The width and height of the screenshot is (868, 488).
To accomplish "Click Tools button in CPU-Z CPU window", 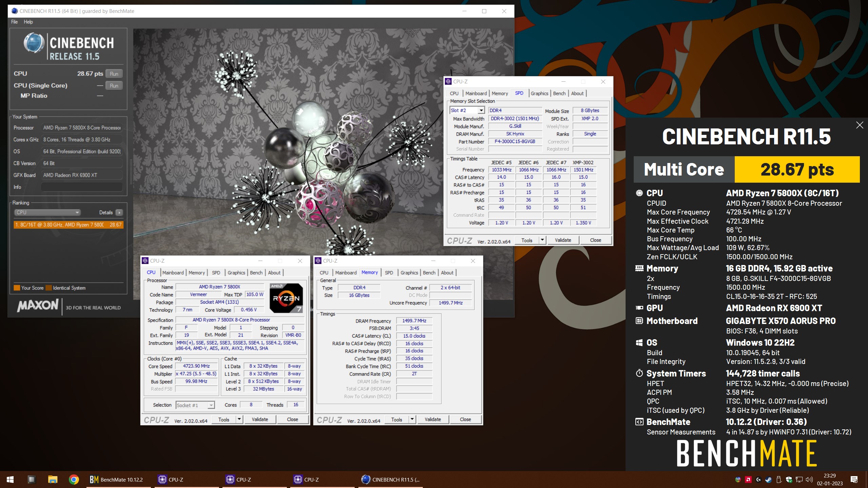I will pyautogui.click(x=224, y=420).
